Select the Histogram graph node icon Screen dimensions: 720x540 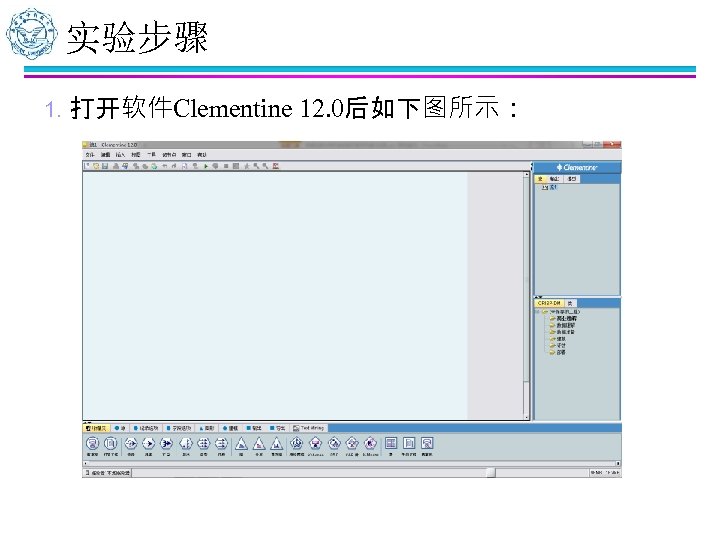(276, 444)
